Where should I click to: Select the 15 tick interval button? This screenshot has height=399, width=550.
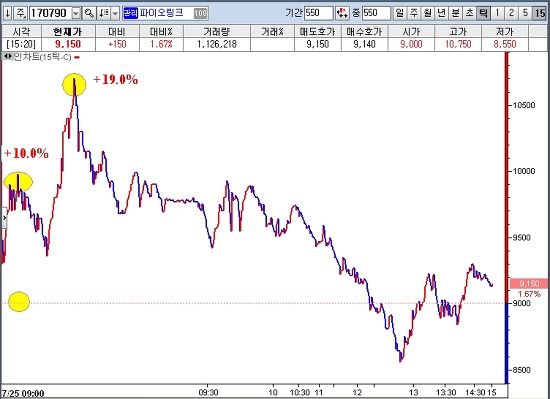(539, 13)
